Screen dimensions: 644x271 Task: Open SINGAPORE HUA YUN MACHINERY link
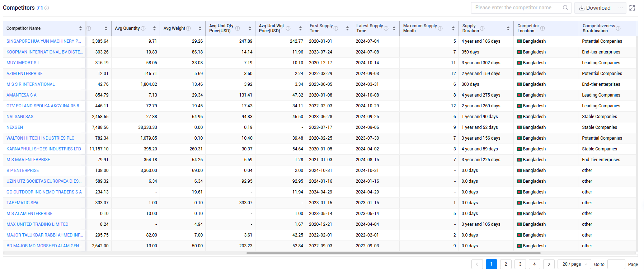point(44,41)
